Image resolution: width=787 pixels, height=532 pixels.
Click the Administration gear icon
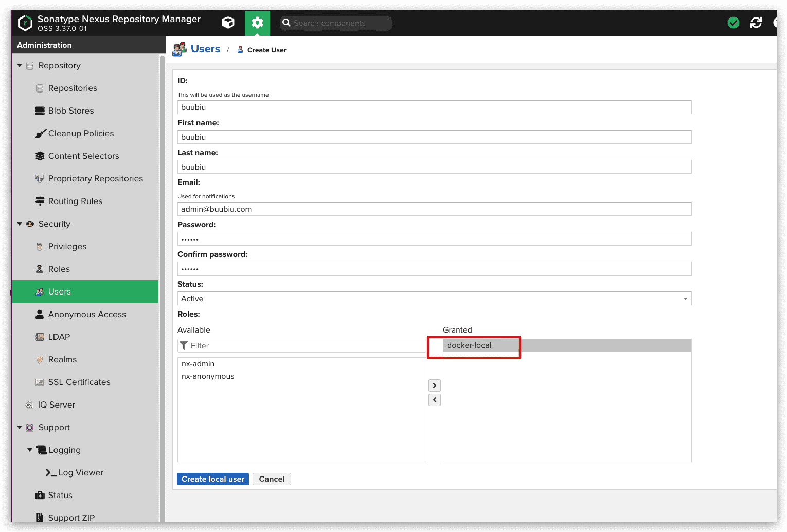pyautogui.click(x=257, y=23)
